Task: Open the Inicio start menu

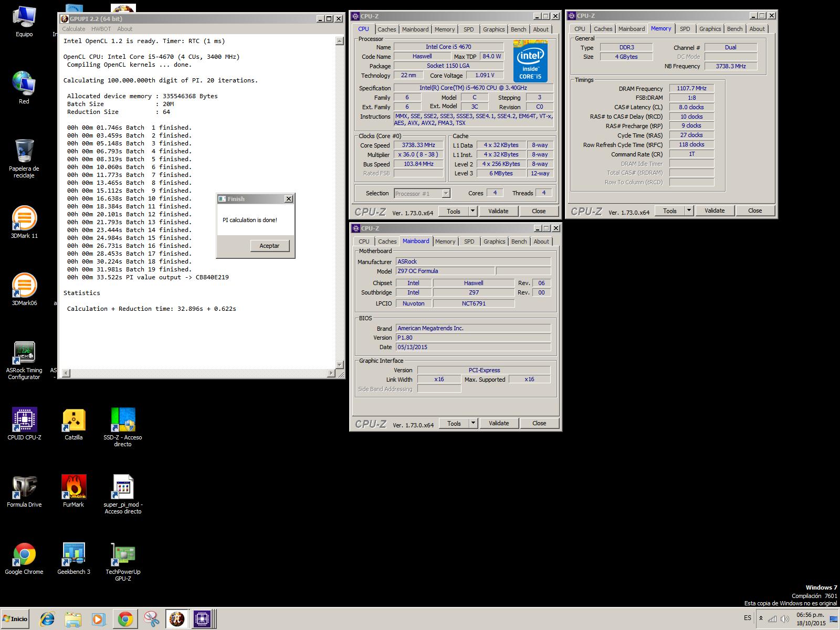Action: pyautogui.click(x=15, y=619)
